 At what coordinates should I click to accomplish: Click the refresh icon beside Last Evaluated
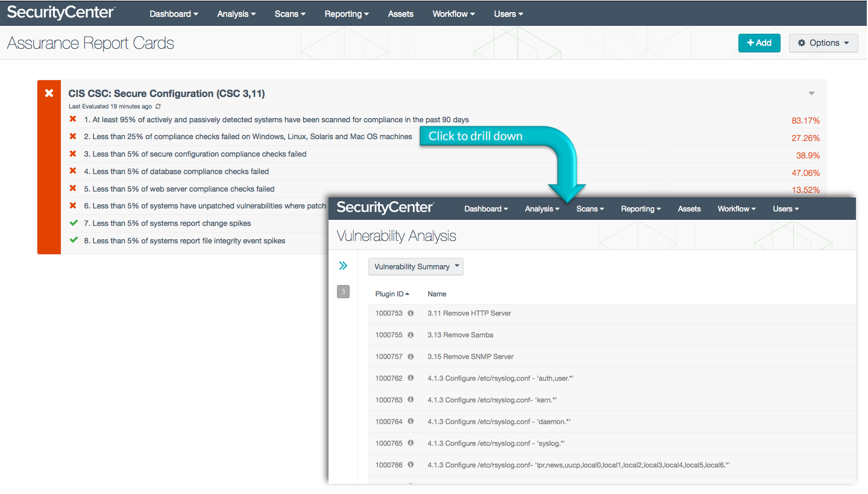pyautogui.click(x=158, y=107)
